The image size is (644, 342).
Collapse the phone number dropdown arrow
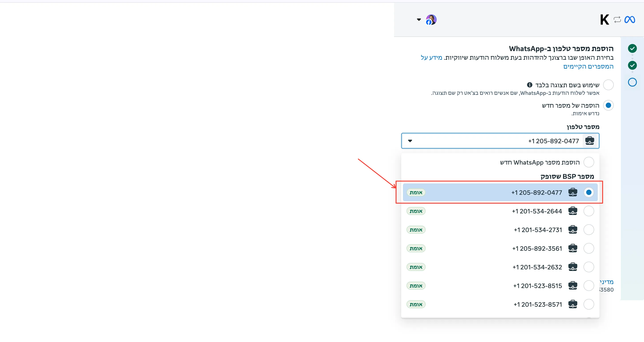coord(410,141)
